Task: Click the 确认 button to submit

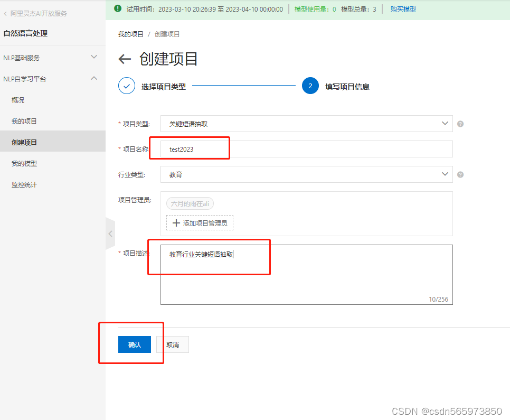Action: click(x=134, y=344)
